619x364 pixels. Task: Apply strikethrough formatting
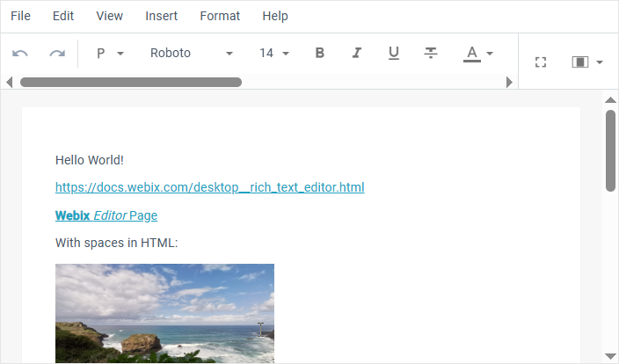tap(431, 54)
